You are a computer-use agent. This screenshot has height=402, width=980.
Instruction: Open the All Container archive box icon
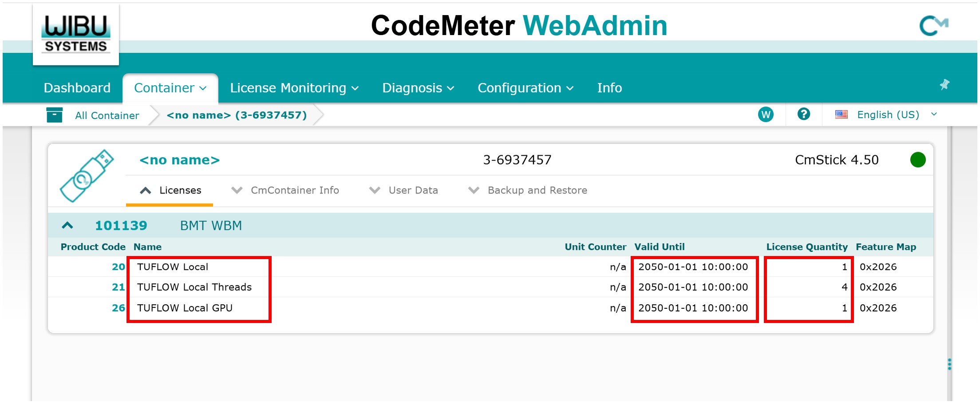coord(54,114)
